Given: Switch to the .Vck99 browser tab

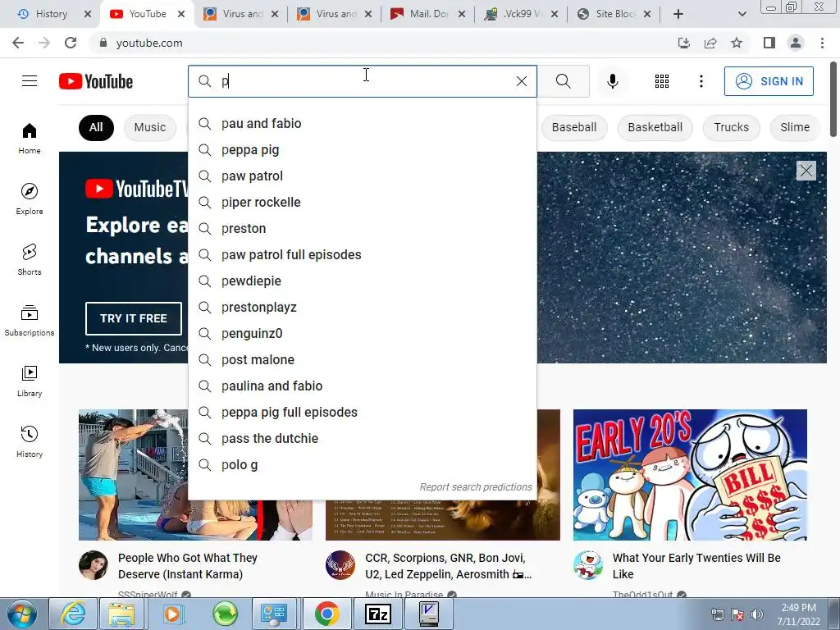Looking at the screenshot, I should tap(521, 14).
